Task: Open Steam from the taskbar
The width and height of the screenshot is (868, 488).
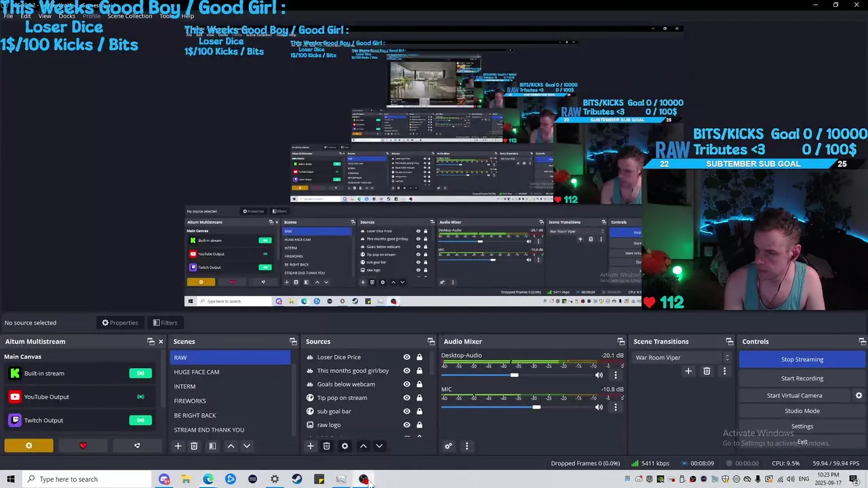Action: coord(297,479)
